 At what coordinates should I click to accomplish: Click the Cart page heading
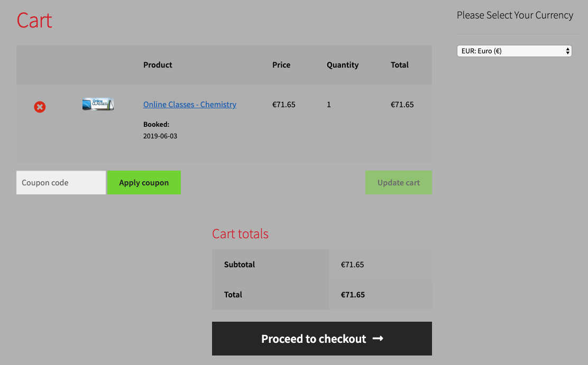34,21
